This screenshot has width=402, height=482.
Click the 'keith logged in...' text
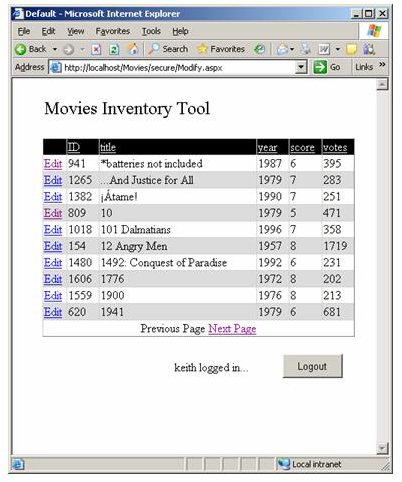click(211, 368)
